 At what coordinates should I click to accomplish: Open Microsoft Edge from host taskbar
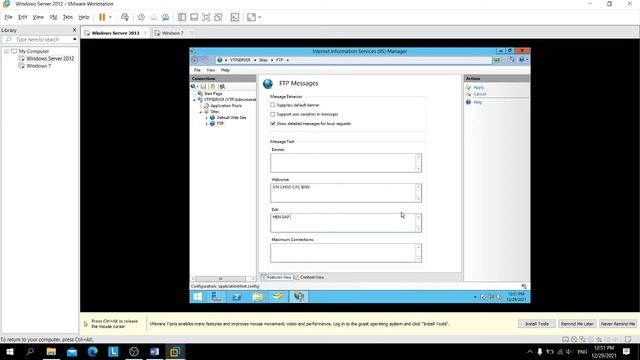click(x=93, y=351)
